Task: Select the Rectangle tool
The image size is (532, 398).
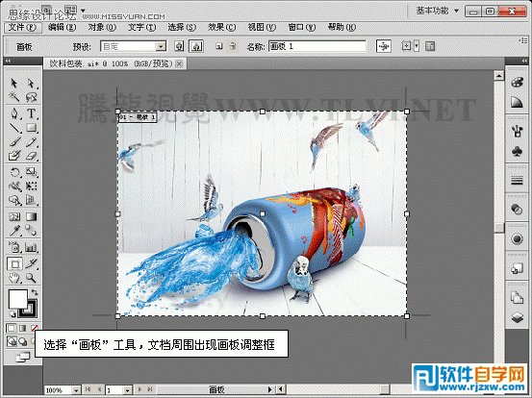Action: tap(31, 128)
